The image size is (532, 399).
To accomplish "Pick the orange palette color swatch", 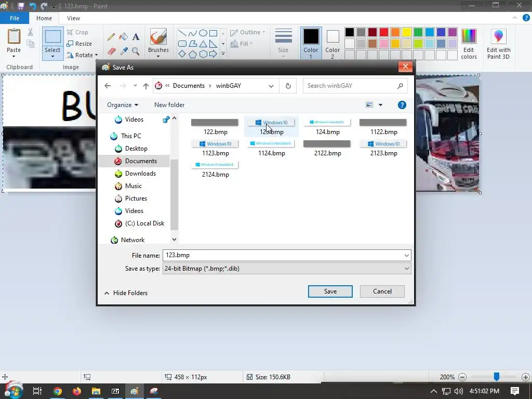I will click(x=395, y=32).
